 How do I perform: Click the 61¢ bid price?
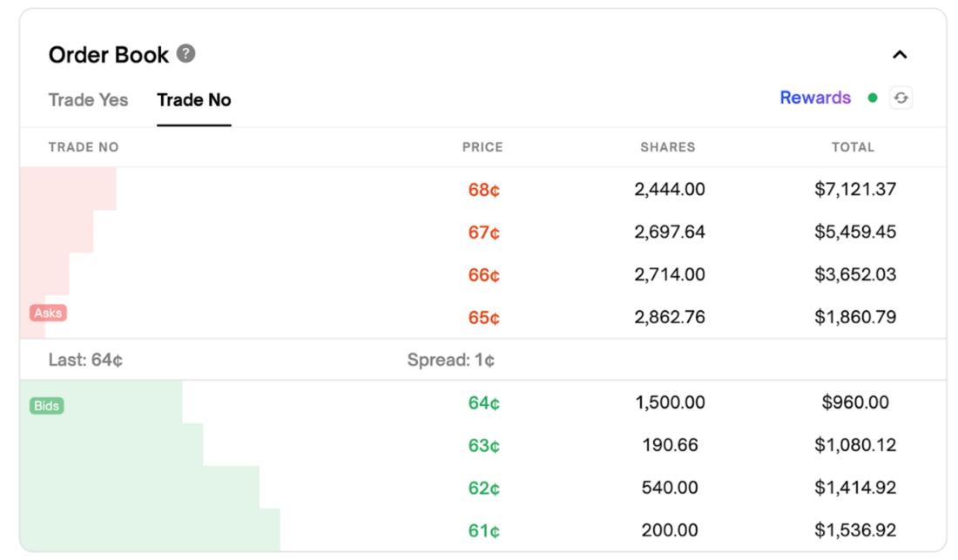pos(483,530)
